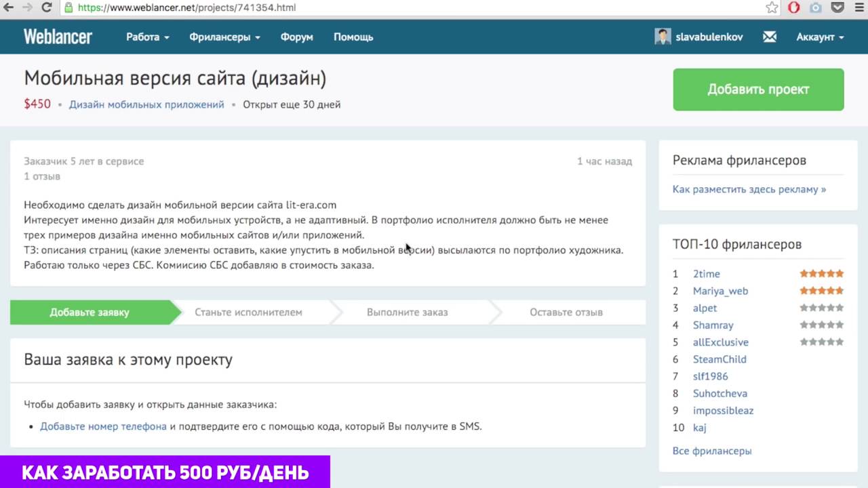Select the Станьте исполнителем step
The width and height of the screenshot is (868, 488).
click(x=248, y=312)
